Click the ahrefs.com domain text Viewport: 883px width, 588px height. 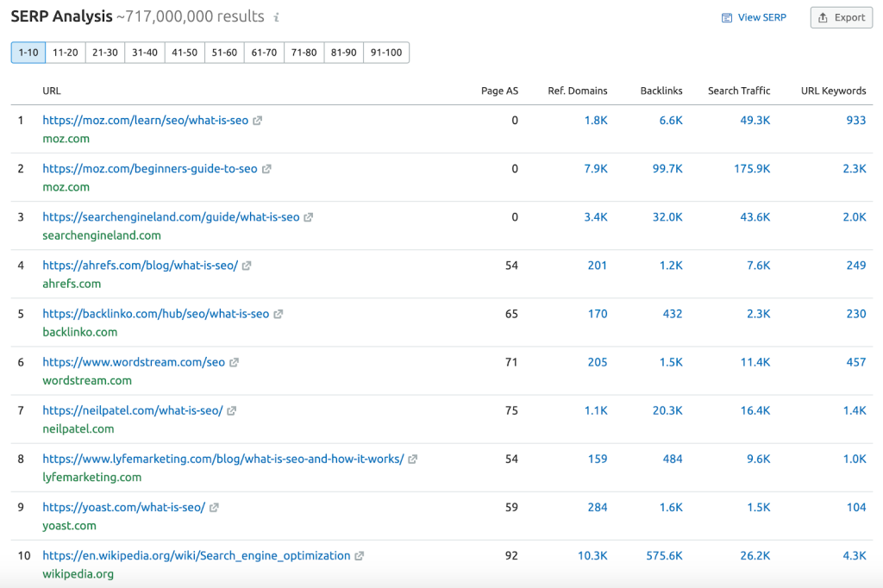point(72,284)
